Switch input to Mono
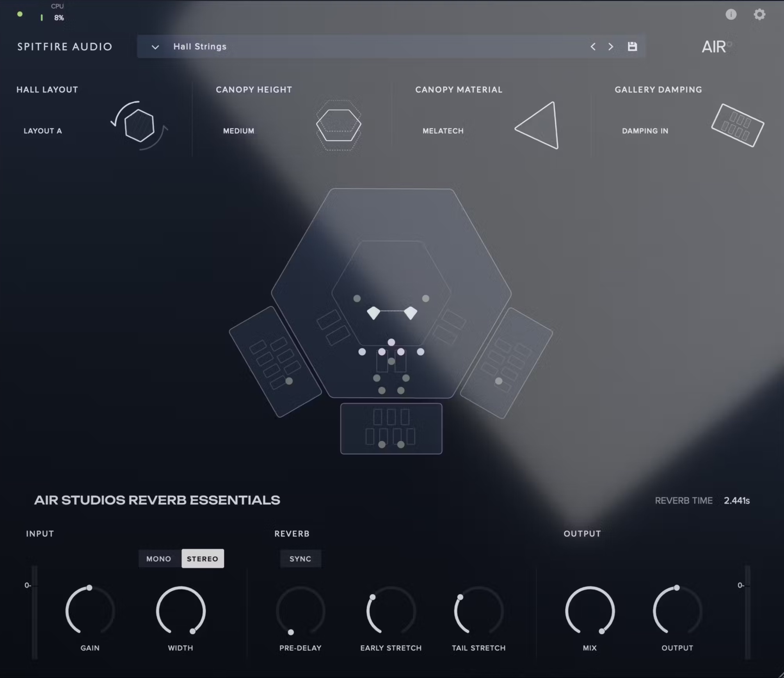The image size is (784, 678). coord(159,559)
